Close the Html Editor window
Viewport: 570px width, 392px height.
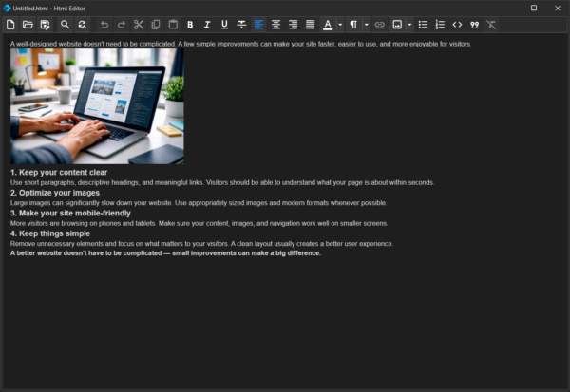[x=558, y=8]
